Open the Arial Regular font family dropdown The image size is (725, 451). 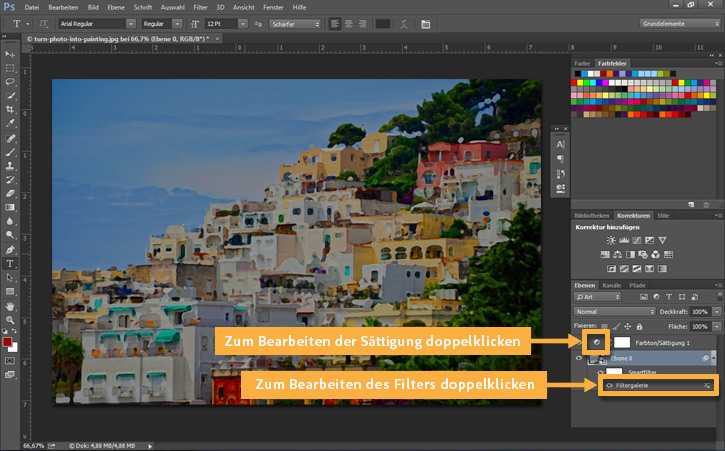(x=131, y=24)
